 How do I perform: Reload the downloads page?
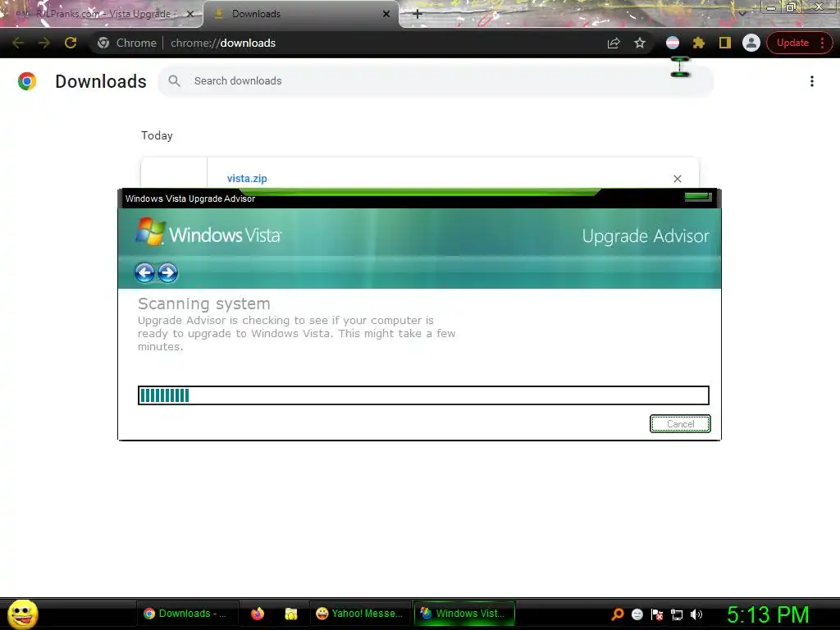click(71, 43)
